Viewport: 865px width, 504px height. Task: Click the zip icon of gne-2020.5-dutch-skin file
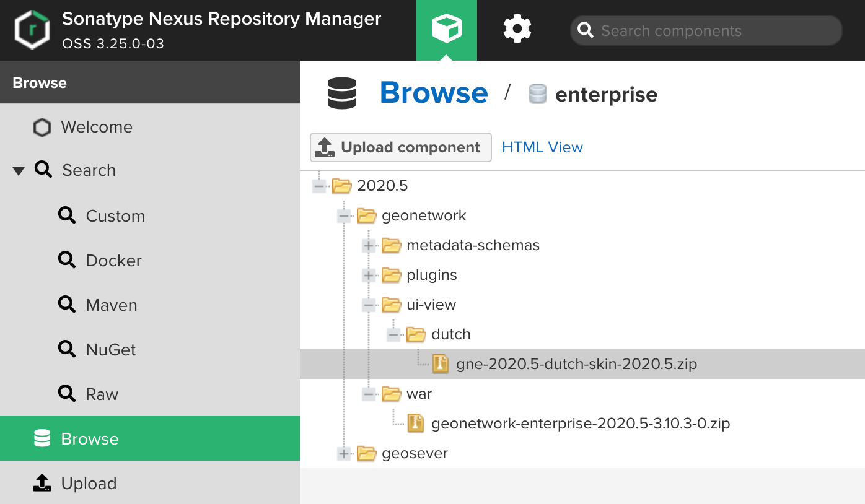point(440,364)
